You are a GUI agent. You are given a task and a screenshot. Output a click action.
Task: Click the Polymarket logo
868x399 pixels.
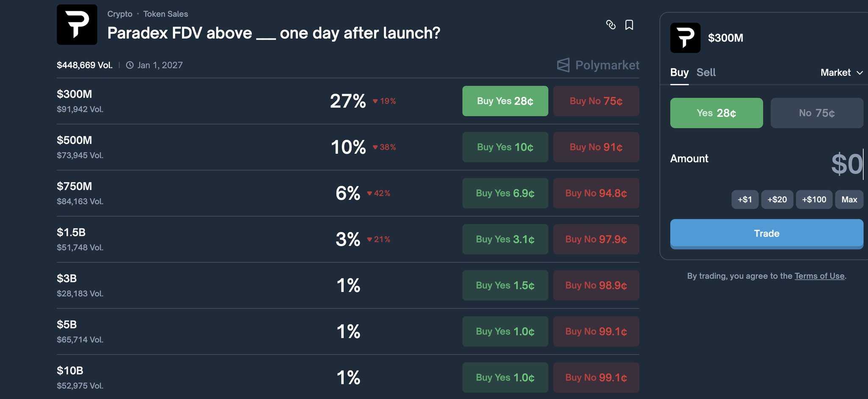click(598, 65)
